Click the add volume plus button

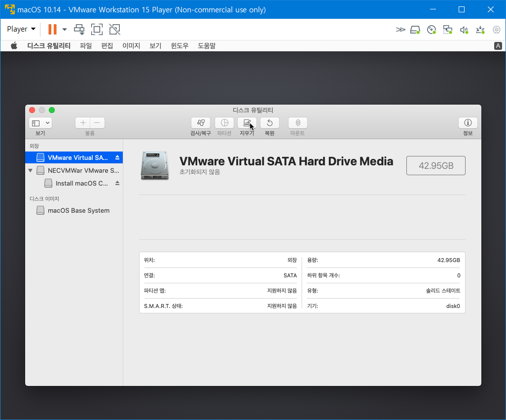coord(83,123)
